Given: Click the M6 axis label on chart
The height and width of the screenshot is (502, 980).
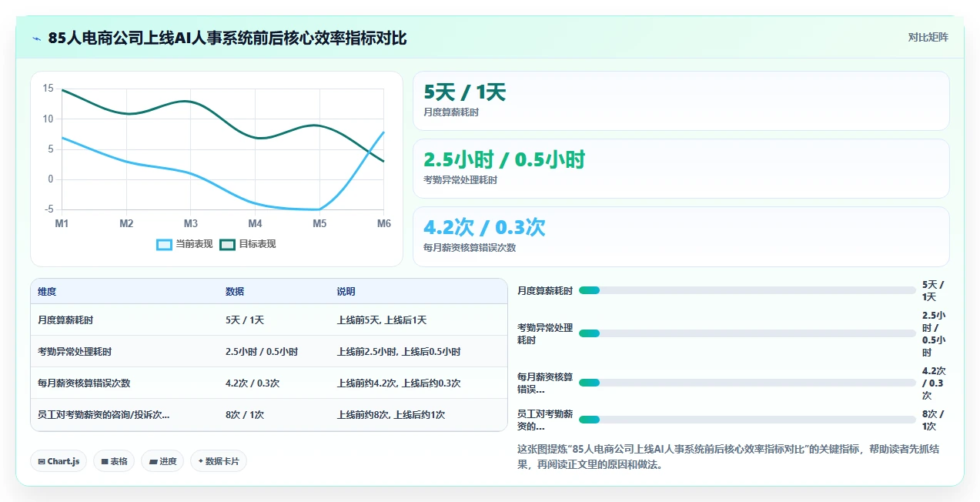Looking at the screenshot, I should (x=383, y=224).
